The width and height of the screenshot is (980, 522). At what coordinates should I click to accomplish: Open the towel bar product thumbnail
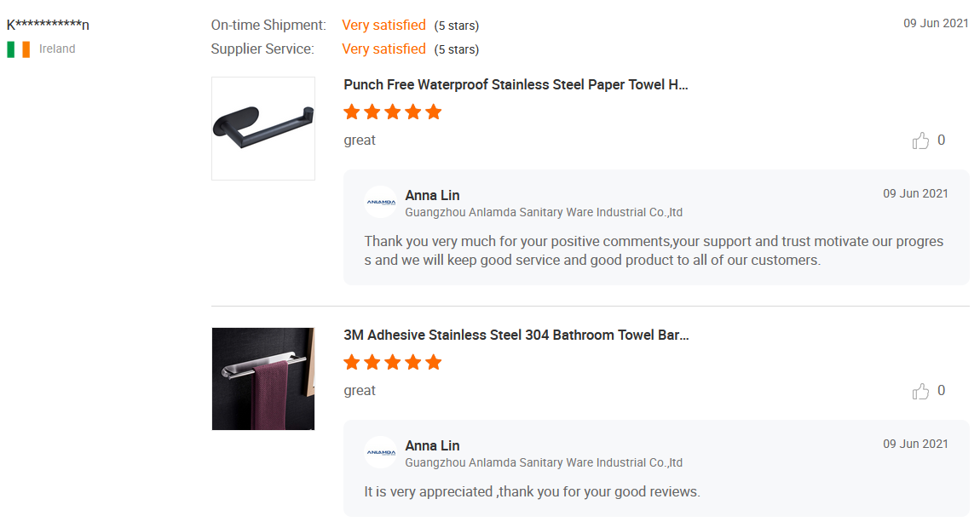263,379
